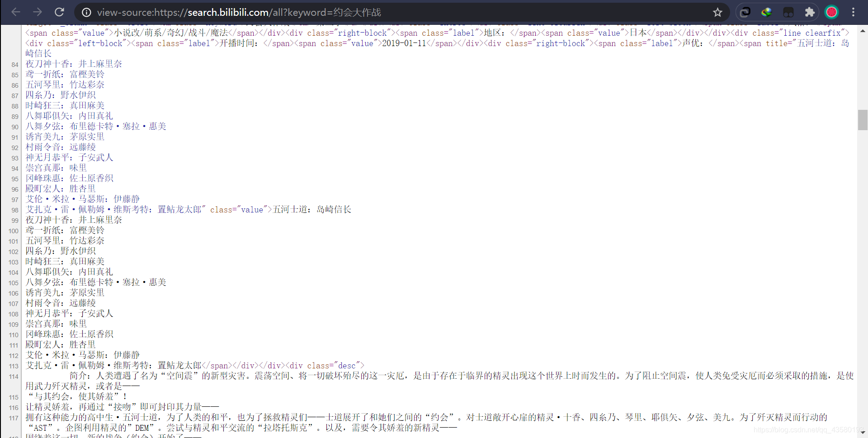Click the text 时崎狂三：真田麻美 on line 88
Image resolution: width=868 pixels, height=438 pixels.
click(x=65, y=105)
